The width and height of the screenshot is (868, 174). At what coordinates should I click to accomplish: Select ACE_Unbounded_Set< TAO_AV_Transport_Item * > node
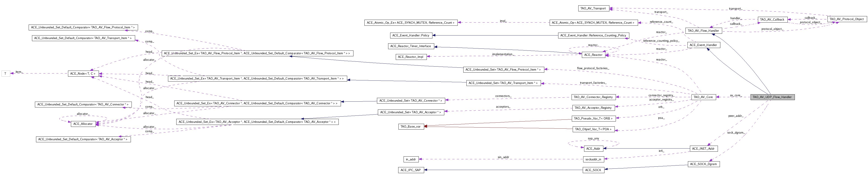click(x=503, y=83)
